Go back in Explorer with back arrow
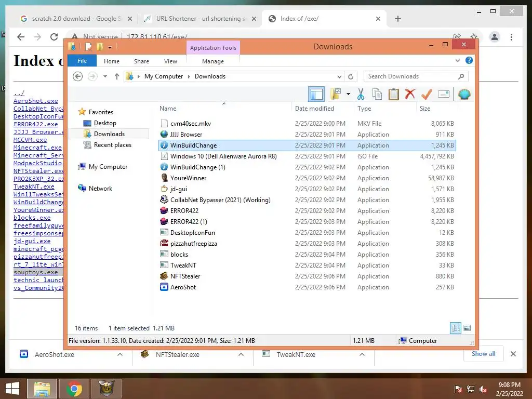532x399 pixels. (78, 76)
